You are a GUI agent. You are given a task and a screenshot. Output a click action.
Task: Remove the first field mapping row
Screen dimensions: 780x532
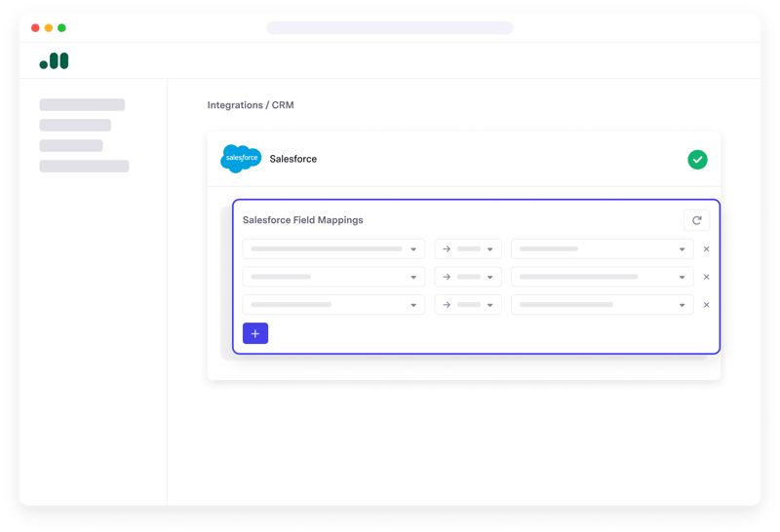coord(706,249)
